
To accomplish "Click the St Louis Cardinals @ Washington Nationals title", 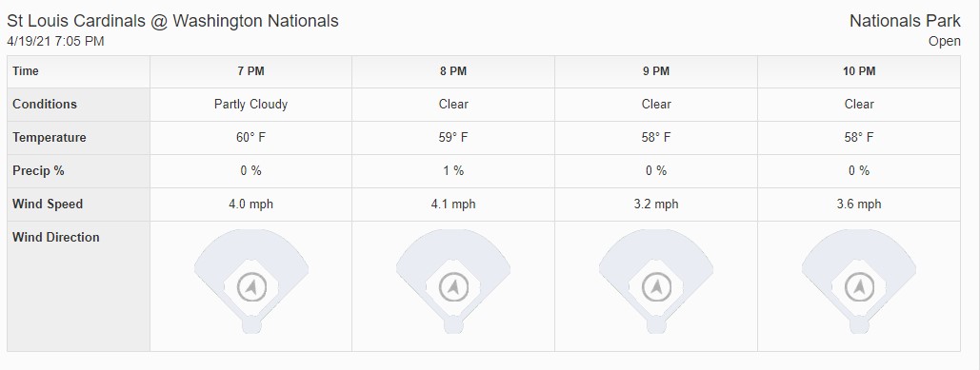I will coord(172,21).
